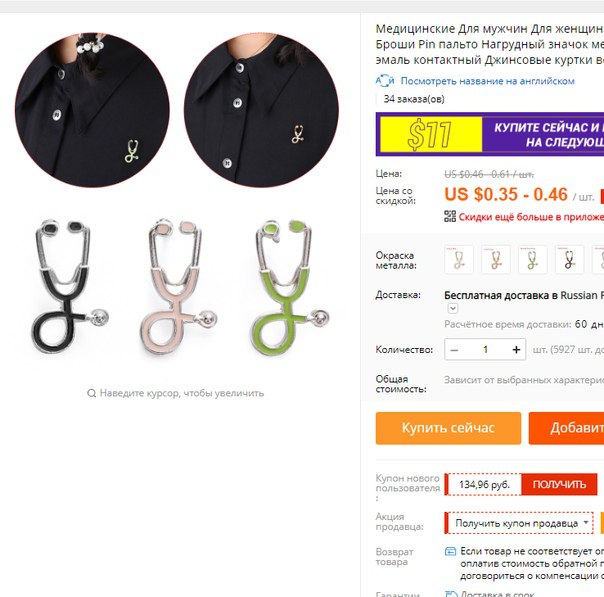604x597 pixels.
Task: Choose the green stethoscope color option
Action: pyautogui.click(x=533, y=260)
